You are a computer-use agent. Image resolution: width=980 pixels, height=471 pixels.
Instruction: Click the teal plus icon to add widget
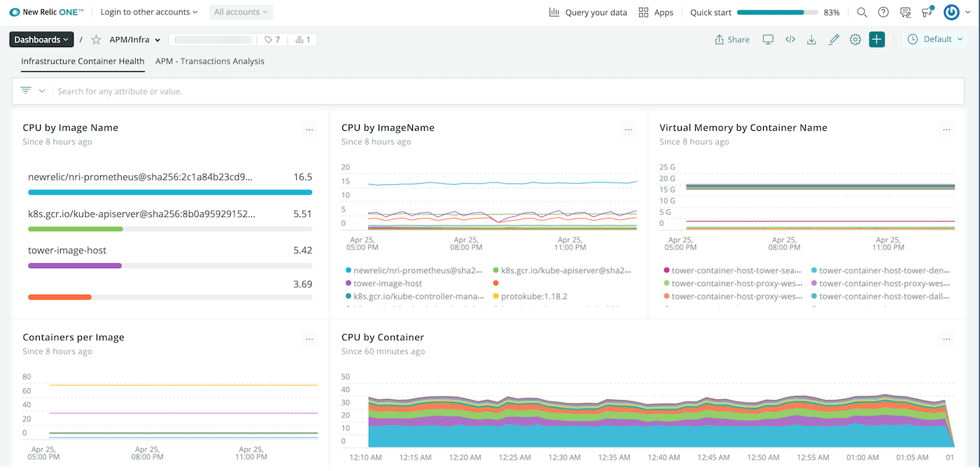tap(876, 39)
